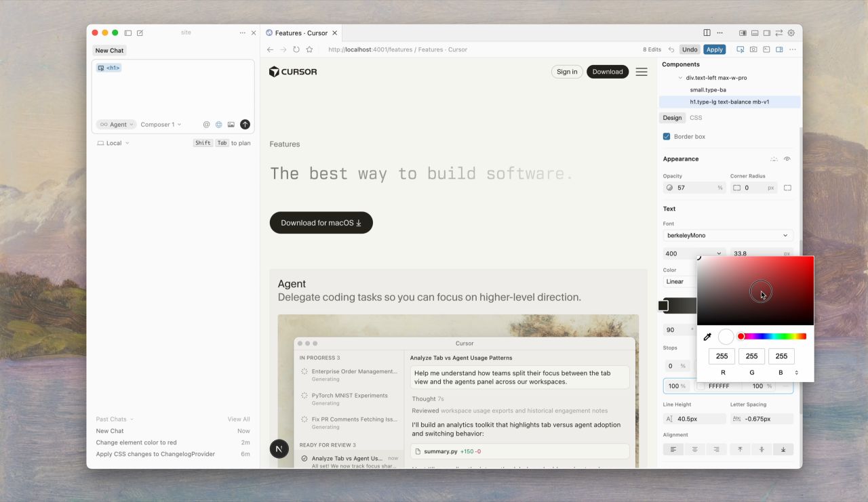868x502 pixels.
Task: Toggle visibility eye icon in Appearance
Action: [787, 159]
